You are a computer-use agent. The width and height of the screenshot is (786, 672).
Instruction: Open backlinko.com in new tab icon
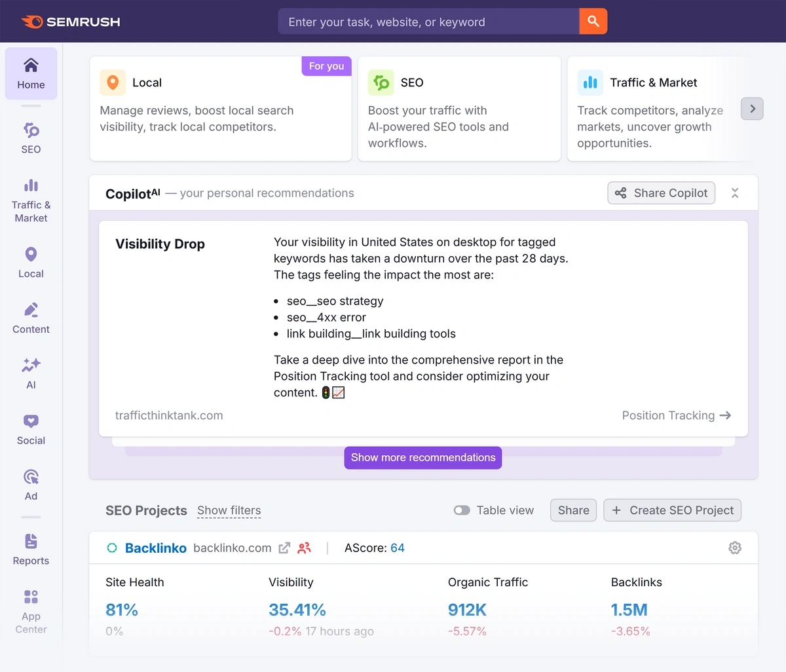tap(284, 548)
